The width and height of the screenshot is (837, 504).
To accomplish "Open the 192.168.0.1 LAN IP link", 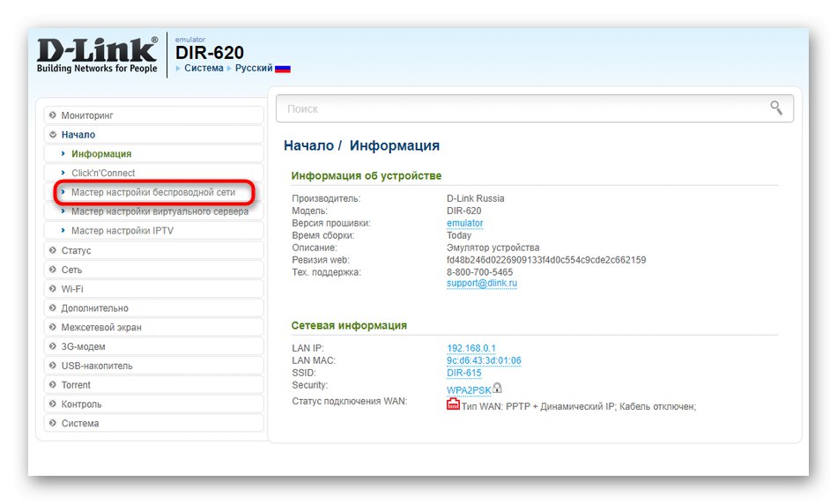I will pyautogui.click(x=470, y=348).
